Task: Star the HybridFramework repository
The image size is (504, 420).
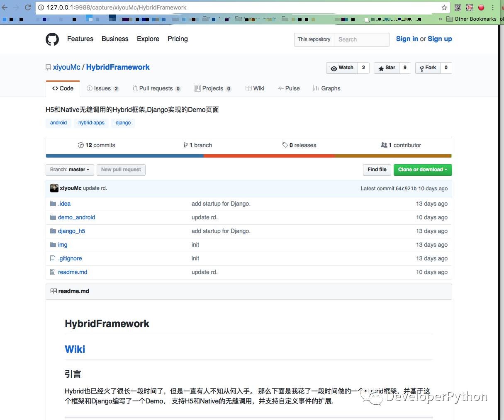Action: [386, 68]
